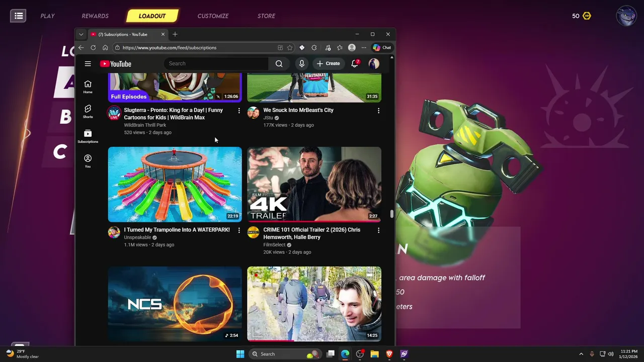Open File Explorer from the taskbar
Screen dimensions: 644x362
tap(374, 354)
